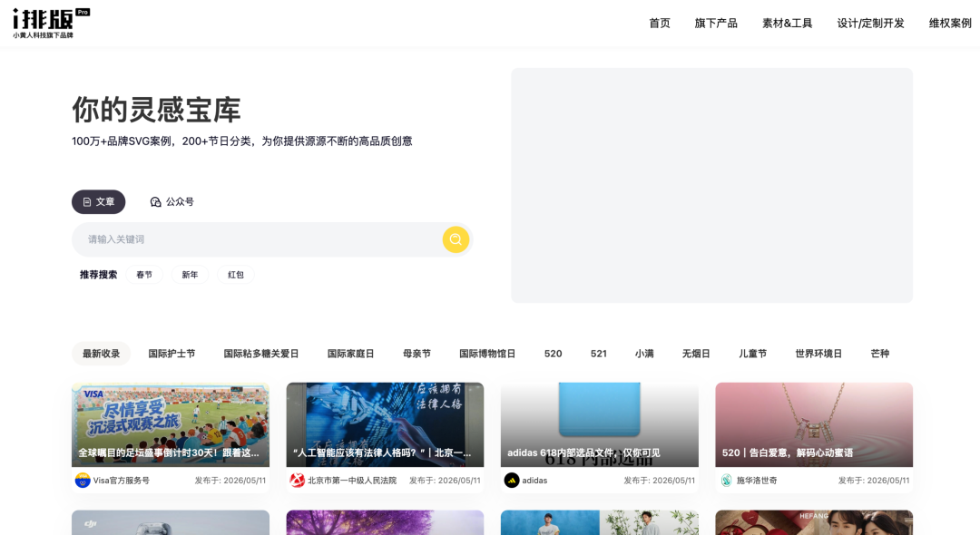Click the large gray banner placeholder
Image resolution: width=980 pixels, height=535 pixels.
coord(712,185)
